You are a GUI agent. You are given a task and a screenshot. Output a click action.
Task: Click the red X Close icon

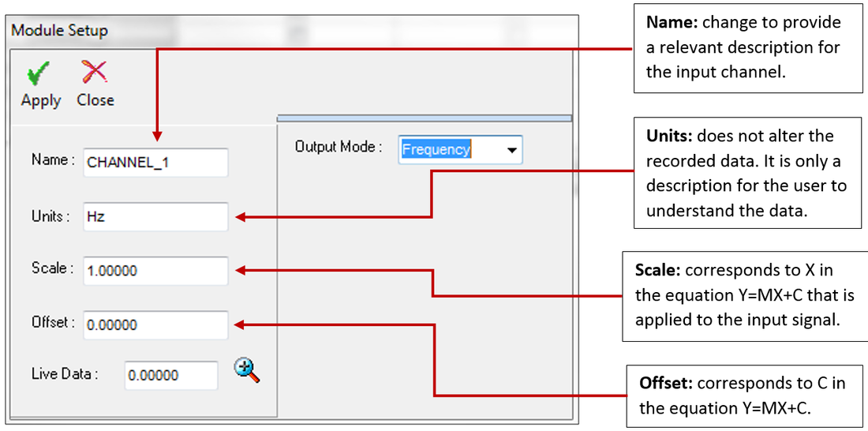tap(95, 73)
